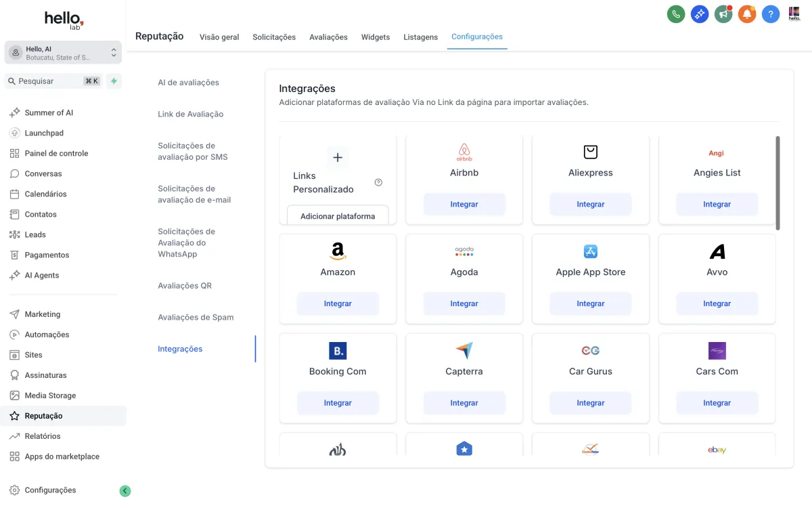This screenshot has width=812, height=508.
Task: Open the megaphone announcements icon
Action: coord(723,14)
